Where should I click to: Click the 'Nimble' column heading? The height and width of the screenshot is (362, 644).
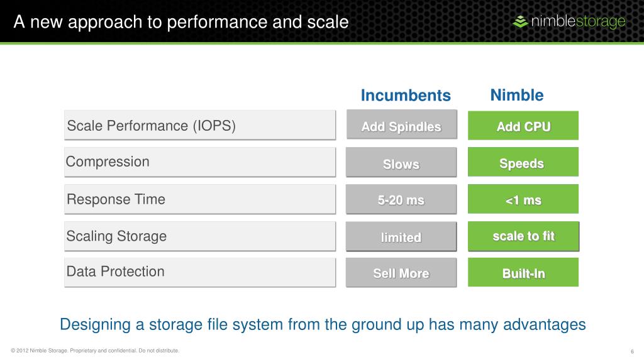pos(517,95)
